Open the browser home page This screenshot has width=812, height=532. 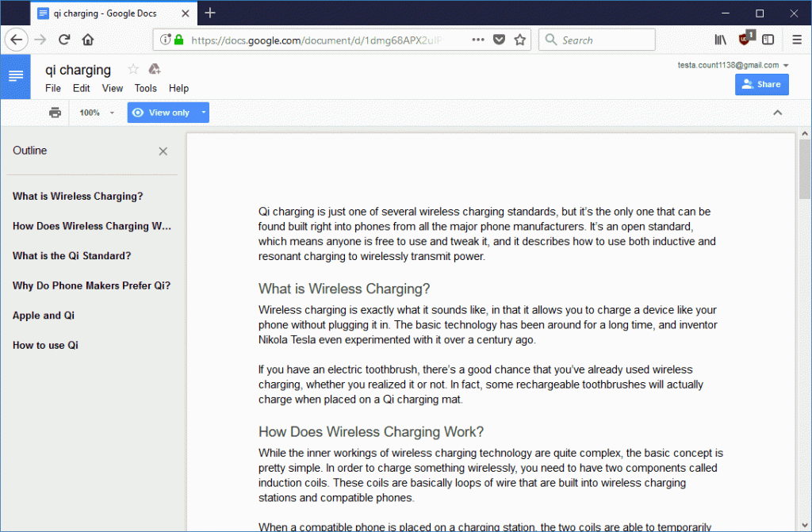pos(88,40)
